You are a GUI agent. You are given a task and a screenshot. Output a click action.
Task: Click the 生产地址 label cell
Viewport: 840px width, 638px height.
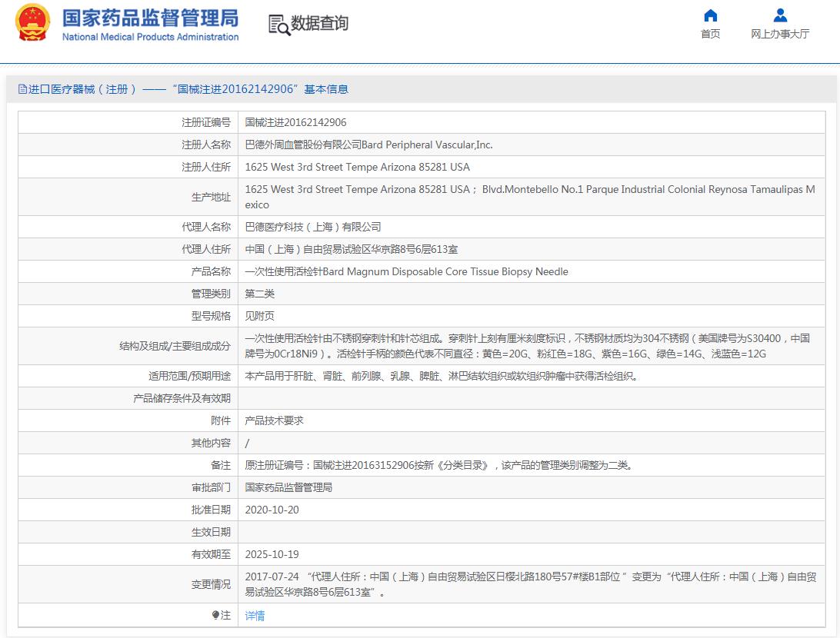click(128, 197)
